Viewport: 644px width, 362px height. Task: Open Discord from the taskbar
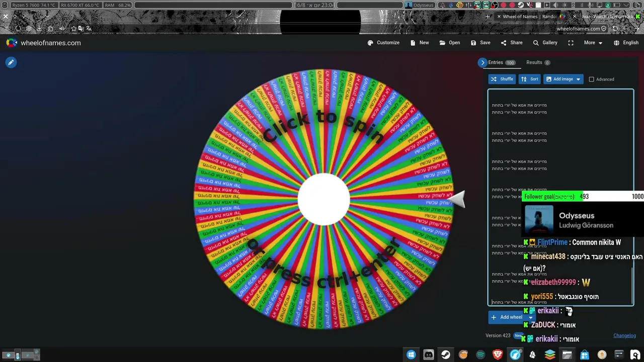(428, 354)
